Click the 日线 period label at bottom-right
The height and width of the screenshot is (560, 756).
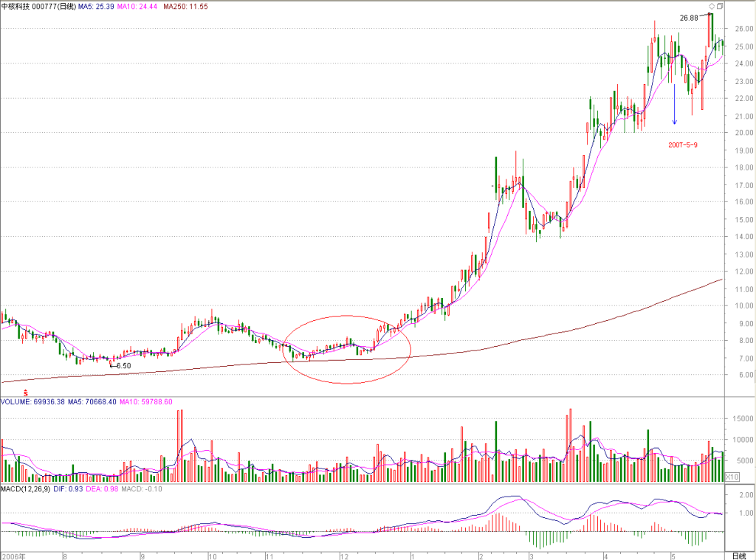point(738,556)
